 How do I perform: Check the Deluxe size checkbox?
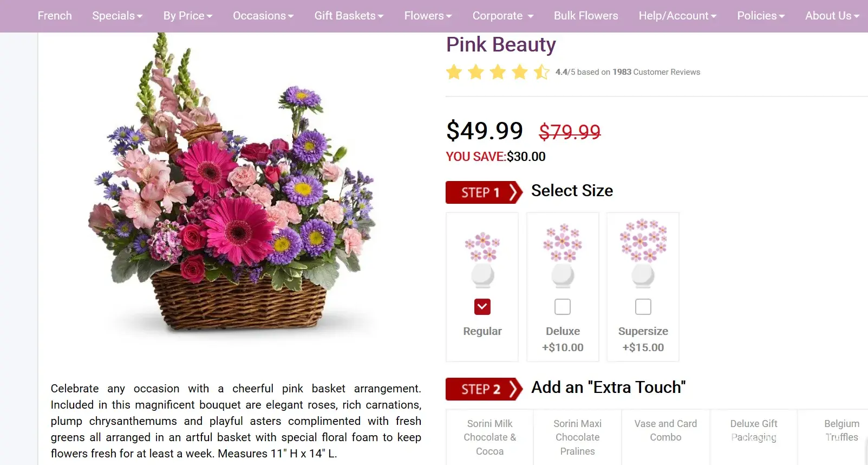coord(563,307)
